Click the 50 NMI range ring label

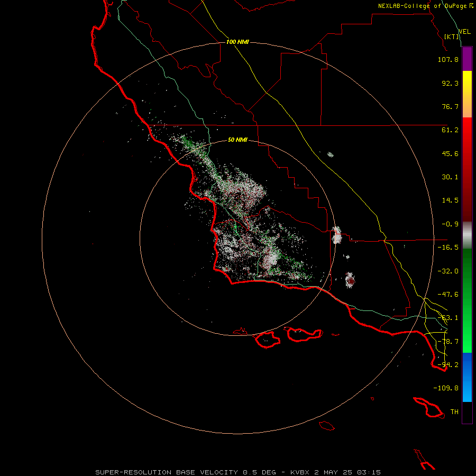coord(237,140)
